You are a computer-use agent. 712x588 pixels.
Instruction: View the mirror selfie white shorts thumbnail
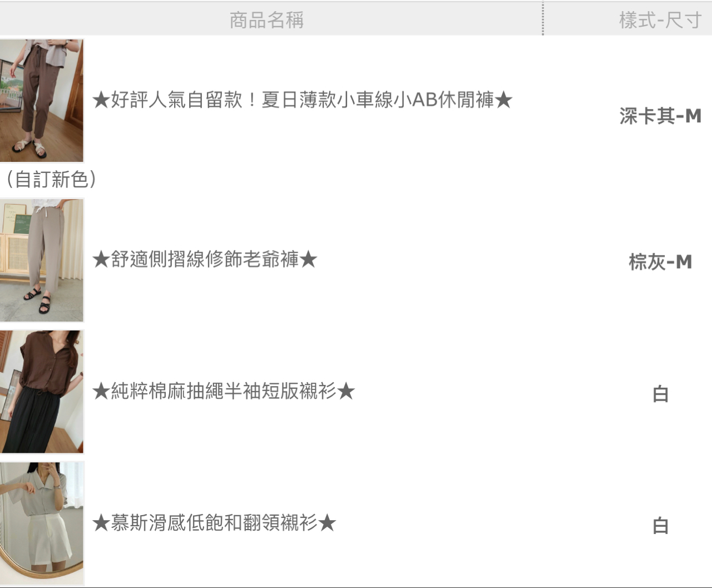[42, 523]
